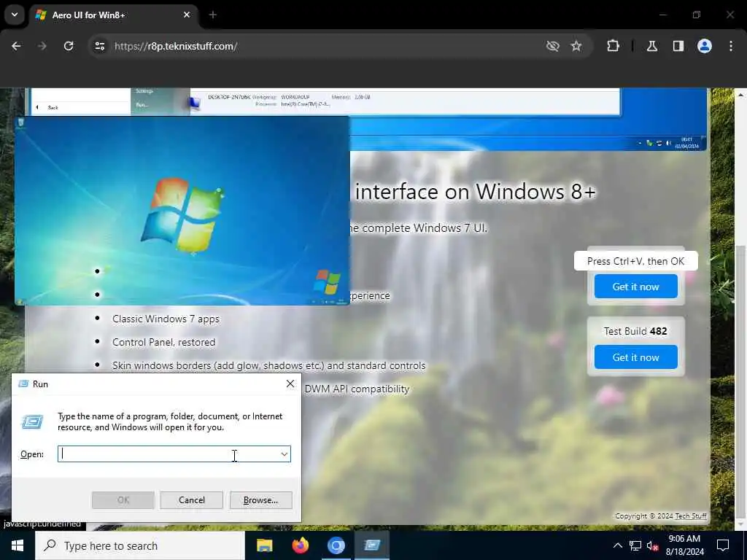Open a new browser tab
The width and height of the screenshot is (747, 560).
tap(213, 15)
